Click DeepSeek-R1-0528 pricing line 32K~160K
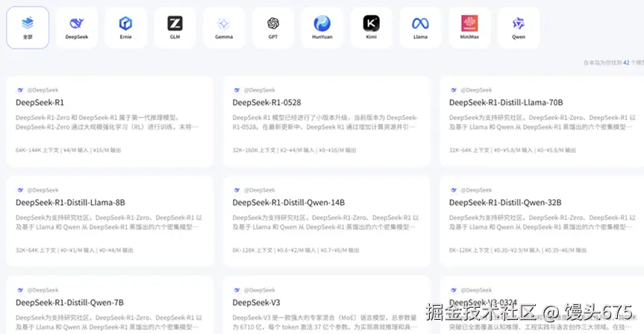 coord(294,150)
